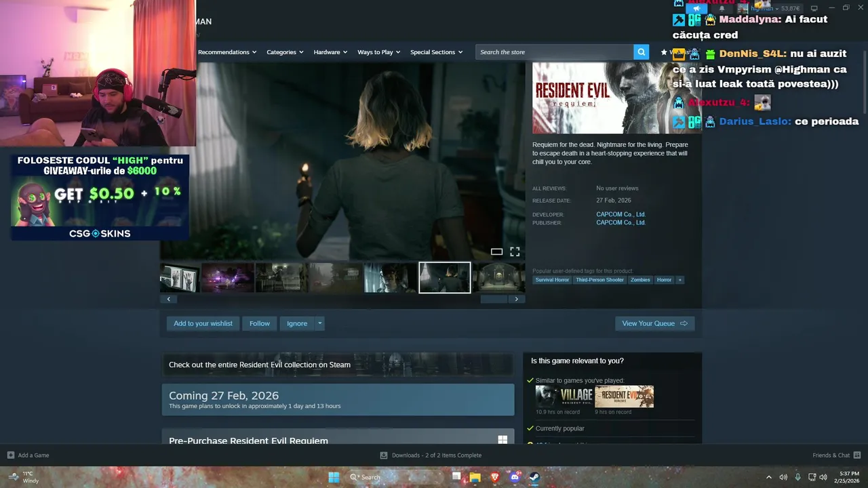The image size is (868, 488).
Task: Expand the Hardware store menu
Action: click(x=330, y=52)
